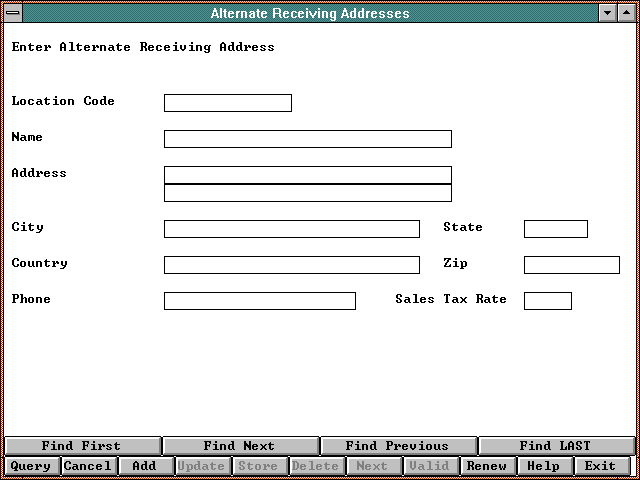Click the Country text field
The width and height of the screenshot is (640, 480).
(291, 265)
